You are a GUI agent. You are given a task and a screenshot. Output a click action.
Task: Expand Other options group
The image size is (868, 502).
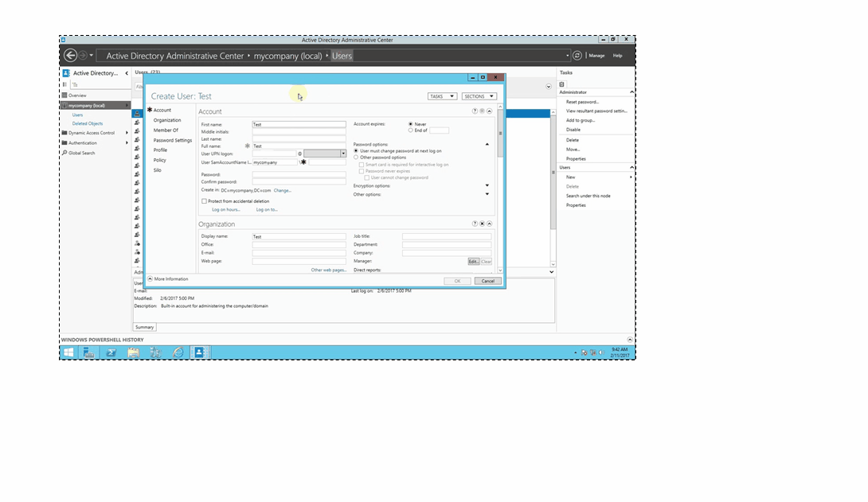(x=487, y=194)
